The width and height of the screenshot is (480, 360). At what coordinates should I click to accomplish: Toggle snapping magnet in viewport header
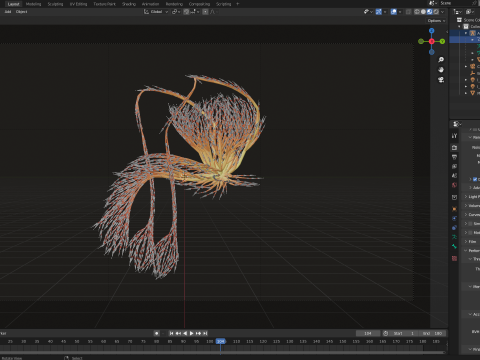[x=186, y=12]
